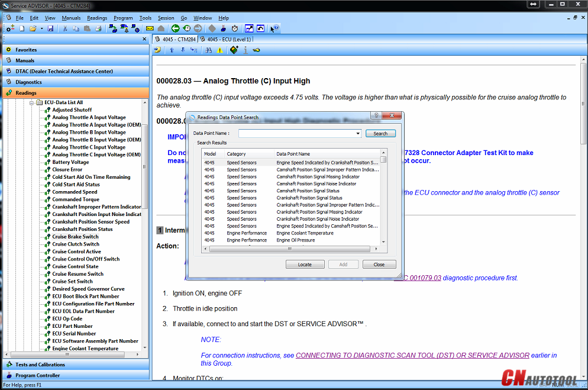Select Cruise Brake Switch tree item

pyautogui.click(x=75, y=237)
